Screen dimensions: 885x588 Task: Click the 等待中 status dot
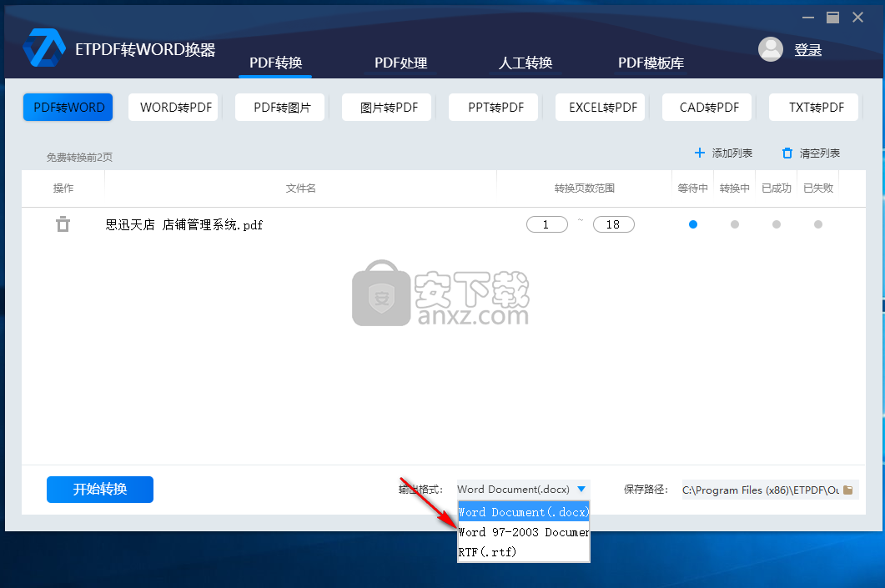pyautogui.click(x=693, y=224)
